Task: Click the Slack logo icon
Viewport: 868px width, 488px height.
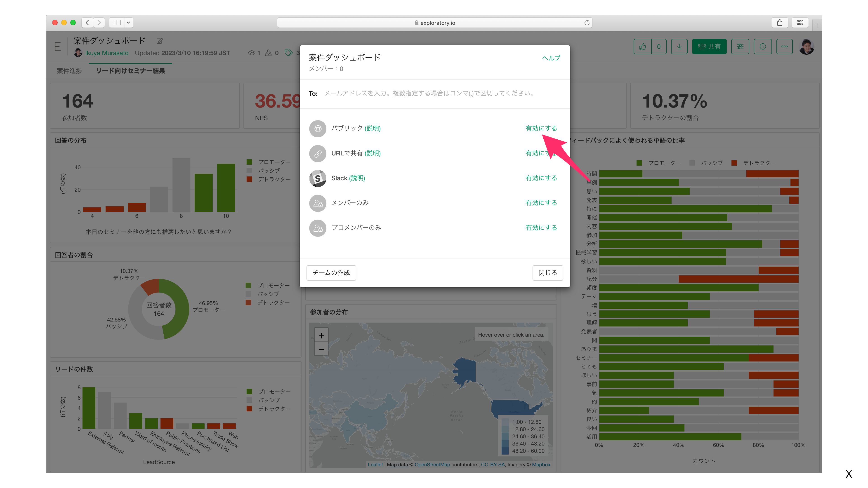Action: (x=318, y=178)
